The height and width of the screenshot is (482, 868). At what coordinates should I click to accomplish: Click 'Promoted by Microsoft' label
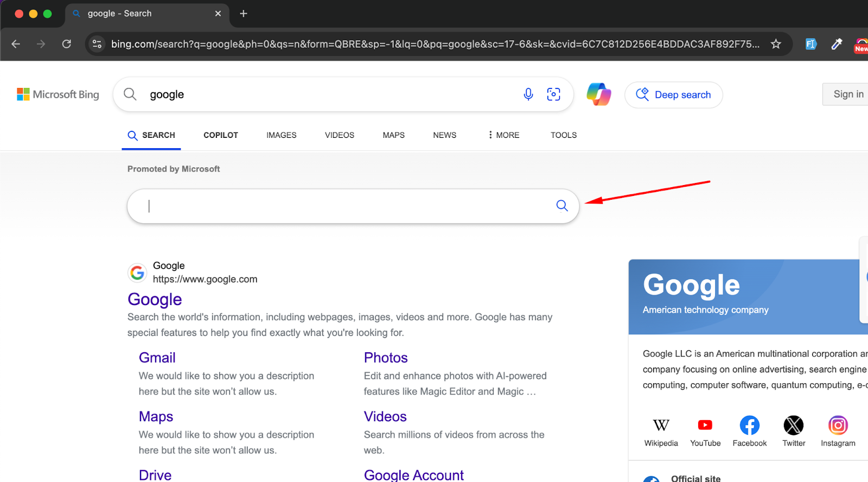point(174,169)
